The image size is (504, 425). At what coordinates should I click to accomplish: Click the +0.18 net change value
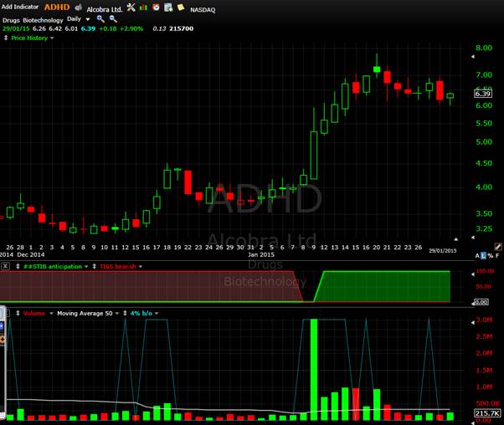tap(108, 28)
